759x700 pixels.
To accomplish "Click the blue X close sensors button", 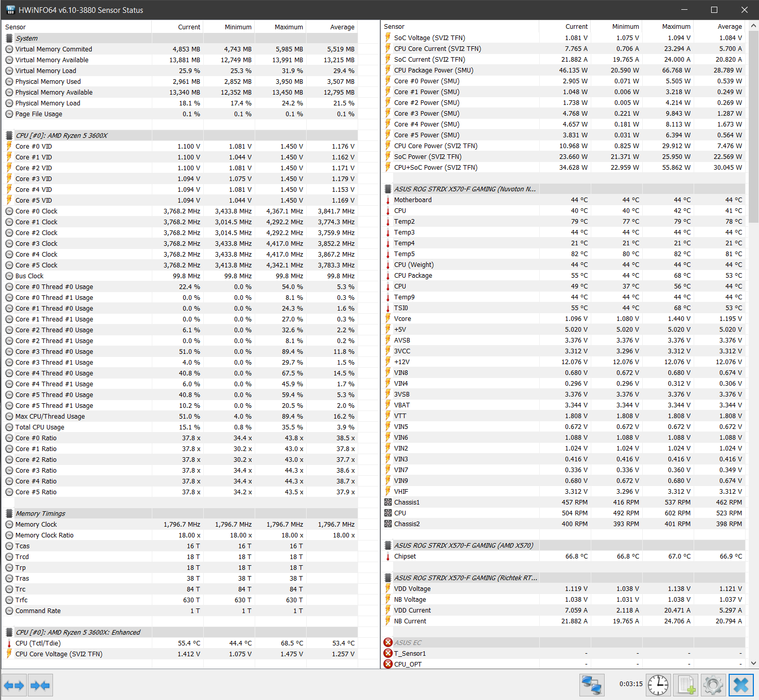I will pyautogui.click(x=741, y=685).
